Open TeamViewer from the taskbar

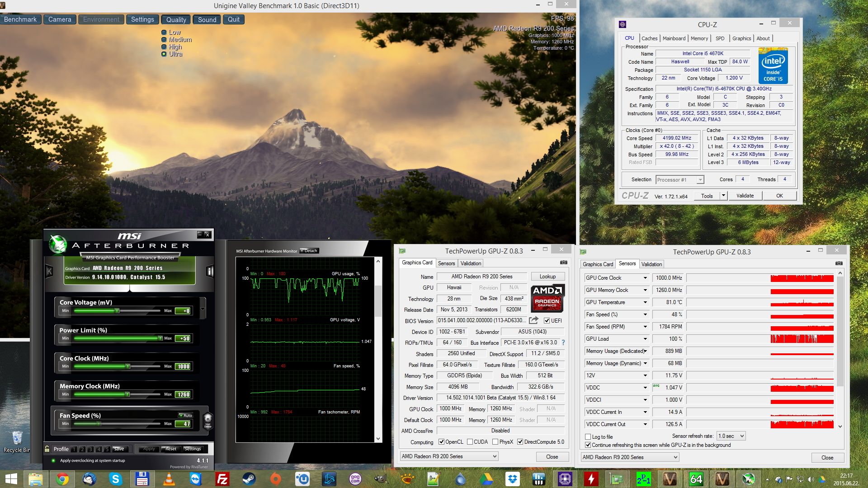pos(196,479)
